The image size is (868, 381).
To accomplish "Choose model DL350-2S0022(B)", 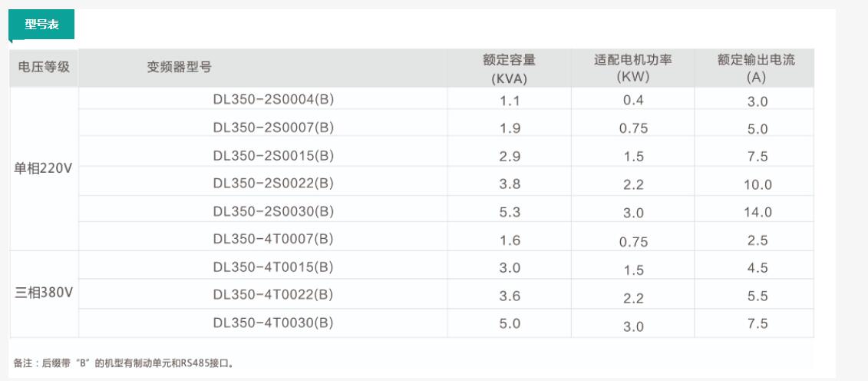I will coord(273,184).
